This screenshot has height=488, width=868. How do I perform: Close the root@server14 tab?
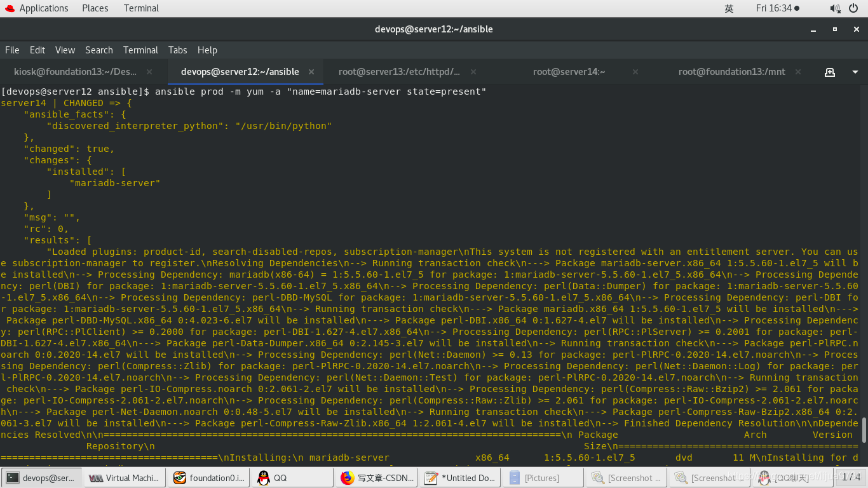point(635,72)
